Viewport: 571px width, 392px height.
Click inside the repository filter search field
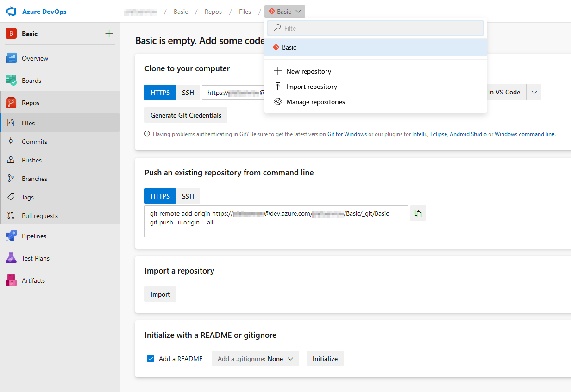(375, 28)
